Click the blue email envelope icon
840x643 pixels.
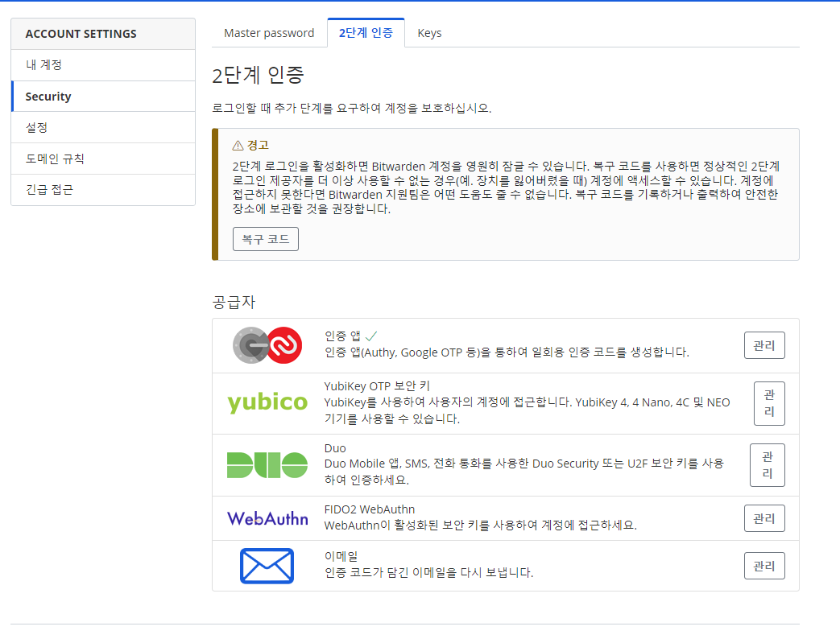coord(267,565)
